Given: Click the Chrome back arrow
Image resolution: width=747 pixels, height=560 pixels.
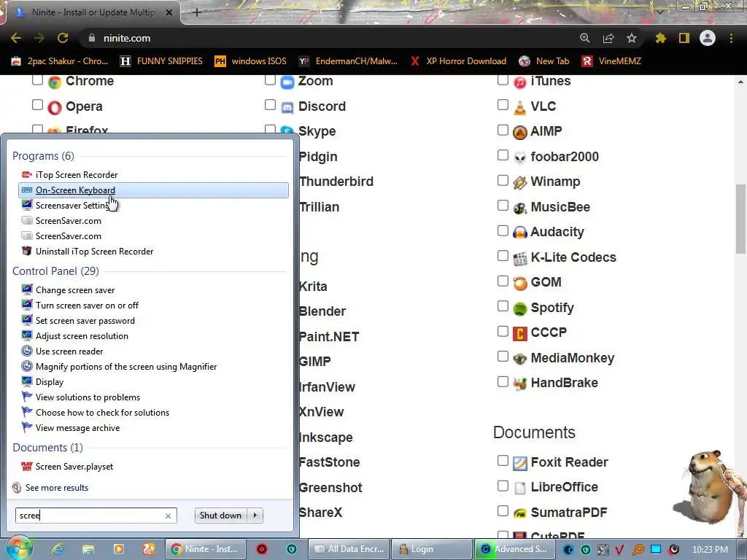Looking at the screenshot, I should coord(16,38).
